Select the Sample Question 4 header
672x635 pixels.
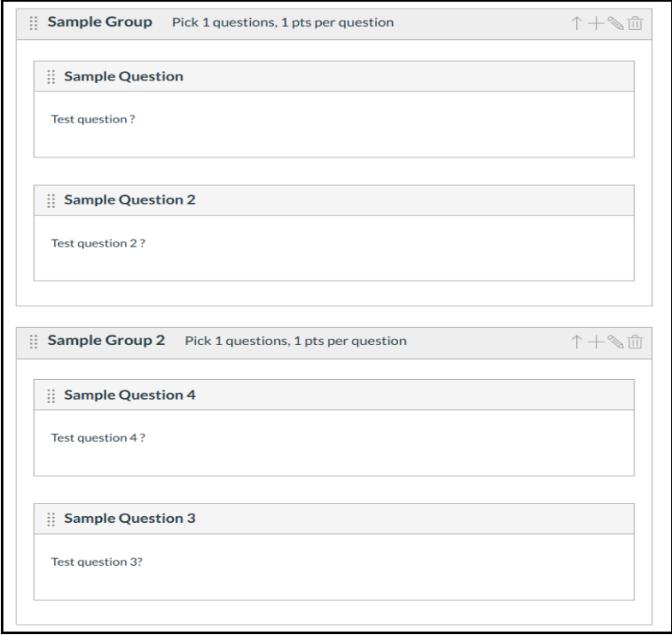129,395
